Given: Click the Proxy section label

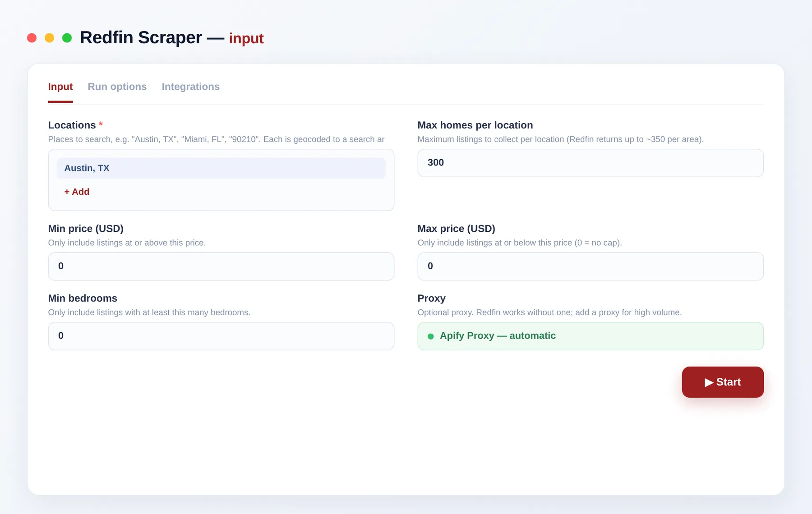Looking at the screenshot, I should point(431,298).
